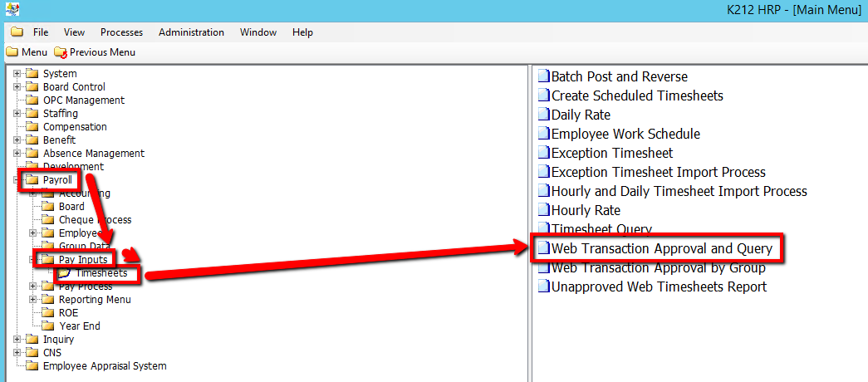This screenshot has width=868, height=382.
Task: Click the Unapproved Web Timesheets Report icon
Action: coord(544,286)
